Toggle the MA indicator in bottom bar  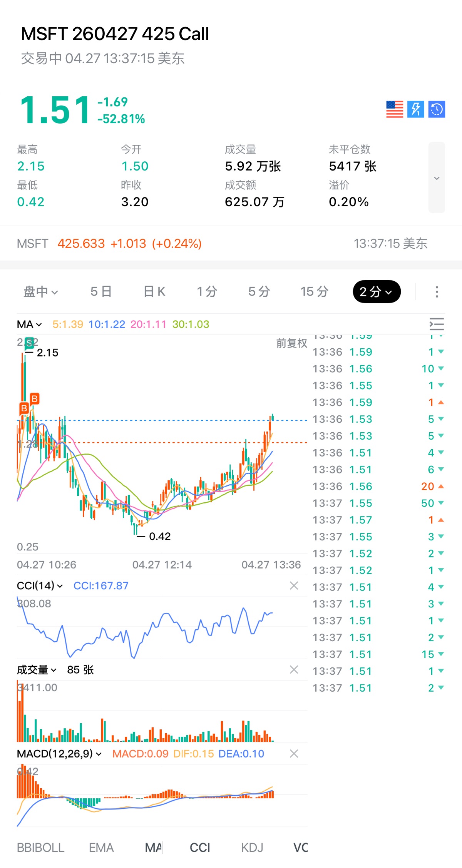click(153, 848)
